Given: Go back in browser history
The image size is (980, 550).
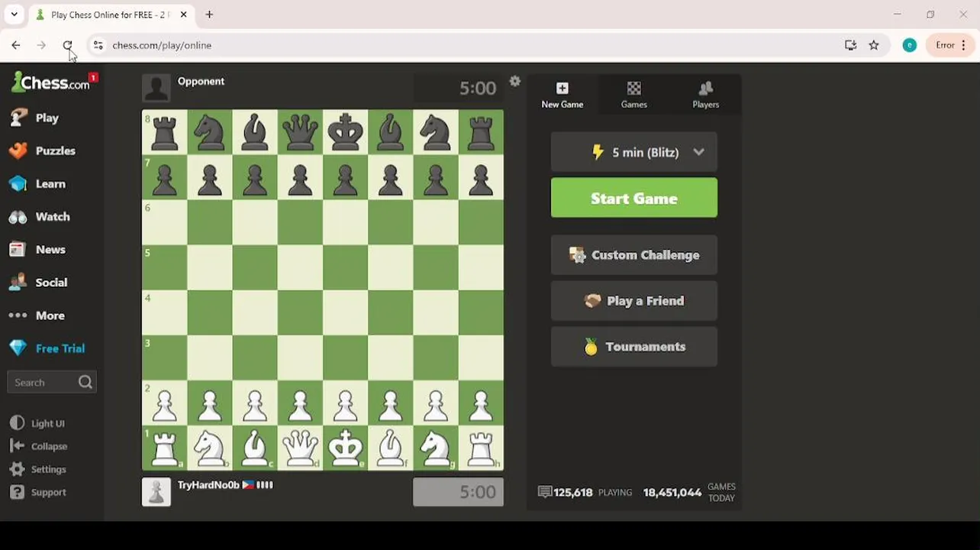Looking at the screenshot, I should coord(16,45).
